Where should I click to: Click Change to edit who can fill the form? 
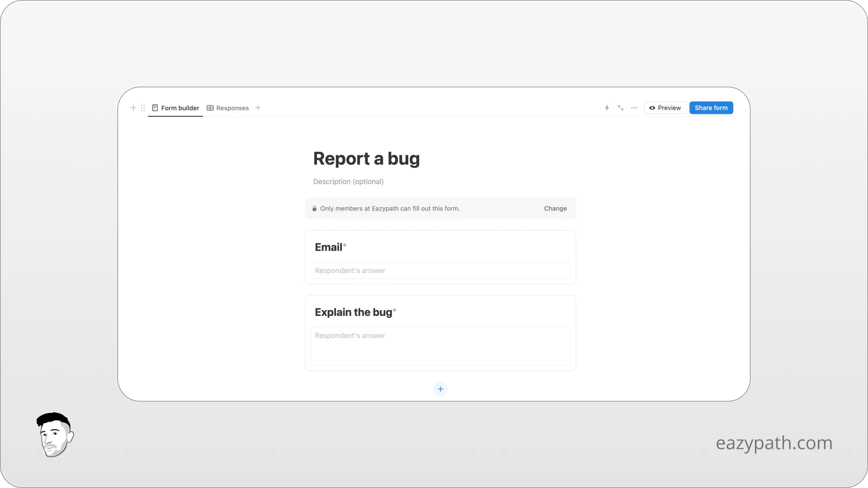point(555,208)
